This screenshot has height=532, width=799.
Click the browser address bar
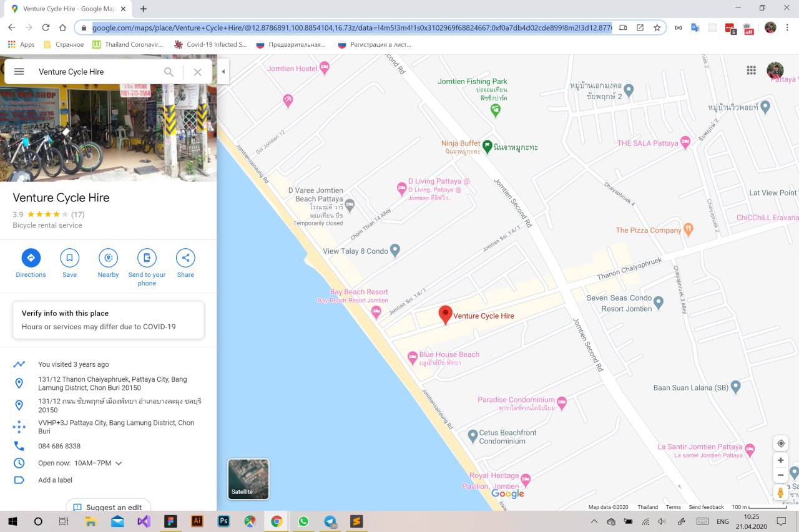(352, 27)
